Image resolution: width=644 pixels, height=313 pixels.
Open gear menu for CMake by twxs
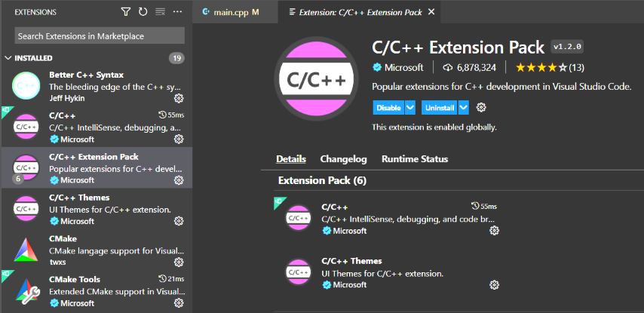click(x=179, y=262)
